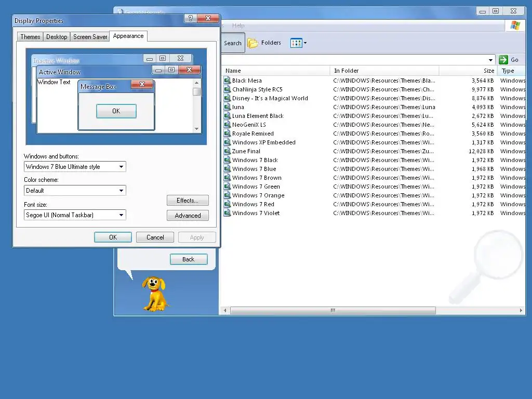
Task: Click the Disney Magical World file icon
Action: point(228,98)
